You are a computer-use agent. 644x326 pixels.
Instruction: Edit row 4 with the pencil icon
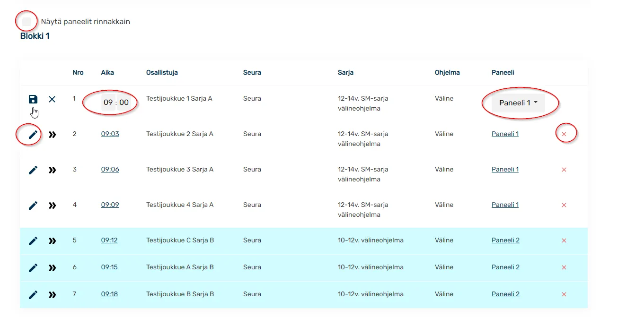[x=33, y=206]
